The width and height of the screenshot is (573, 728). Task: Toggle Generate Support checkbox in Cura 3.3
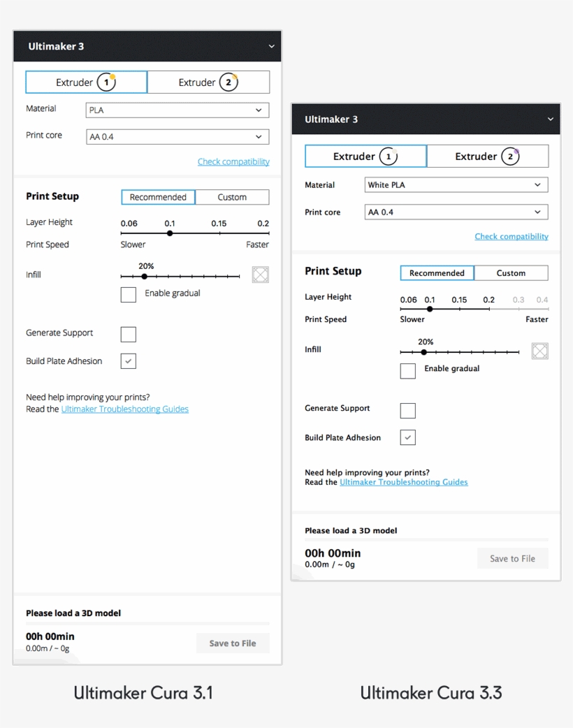[408, 410]
